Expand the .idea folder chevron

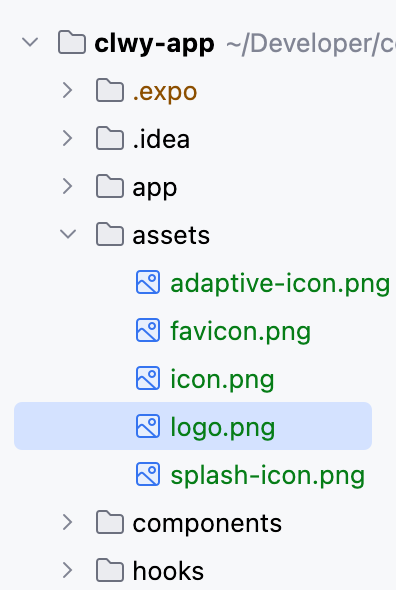pos(67,138)
